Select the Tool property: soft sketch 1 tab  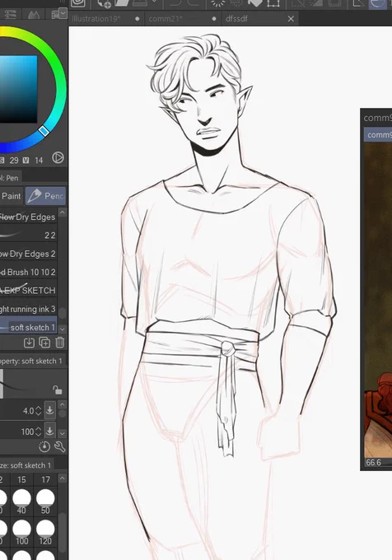33,361
